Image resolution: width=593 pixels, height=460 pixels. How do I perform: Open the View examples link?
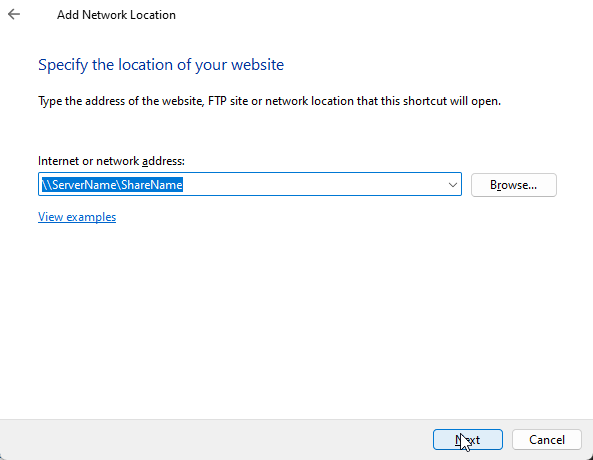77,217
